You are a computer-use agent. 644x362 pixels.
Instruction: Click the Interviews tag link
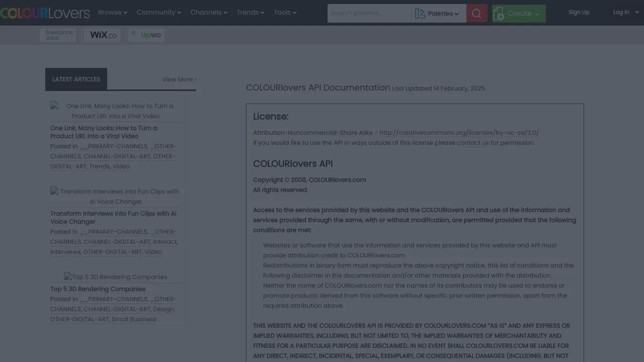pos(65,252)
